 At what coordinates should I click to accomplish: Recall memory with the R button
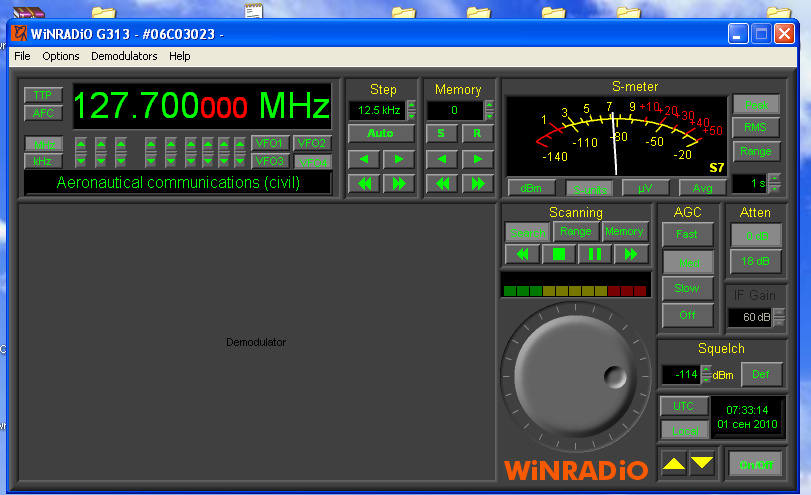click(477, 133)
